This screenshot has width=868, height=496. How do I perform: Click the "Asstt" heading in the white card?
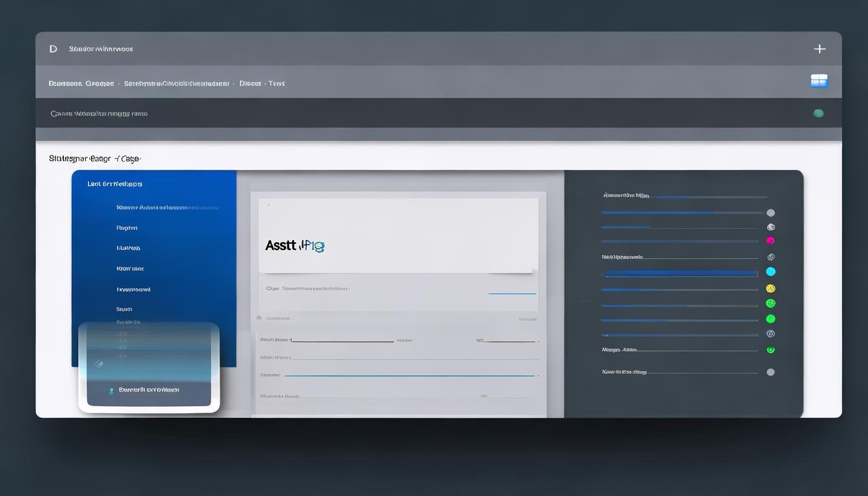(x=281, y=245)
